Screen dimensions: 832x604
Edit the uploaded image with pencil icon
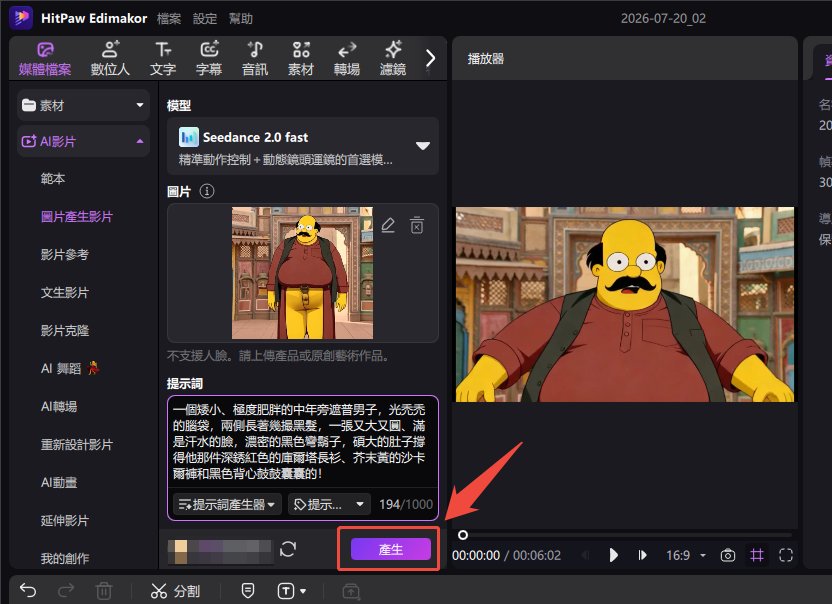[x=388, y=226]
